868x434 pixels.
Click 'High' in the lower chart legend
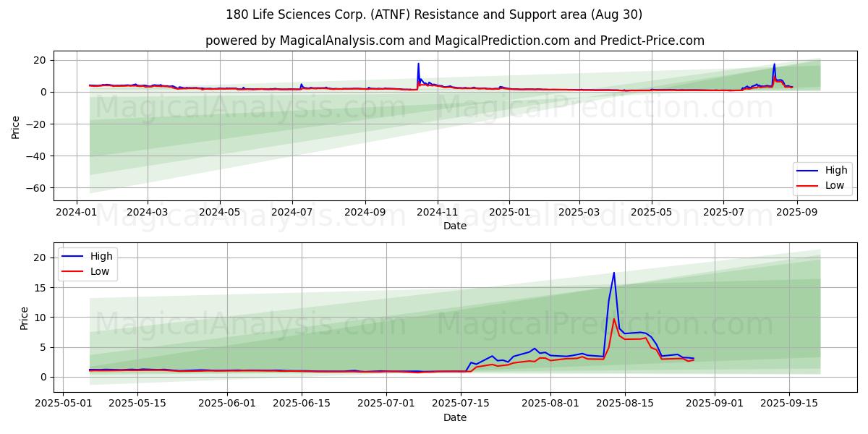tap(101, 256)
